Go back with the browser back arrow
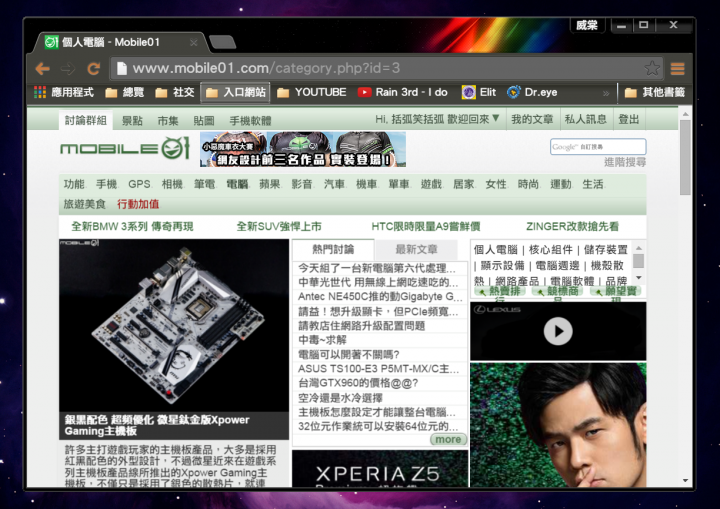The image size is (720, 509). 43,69
